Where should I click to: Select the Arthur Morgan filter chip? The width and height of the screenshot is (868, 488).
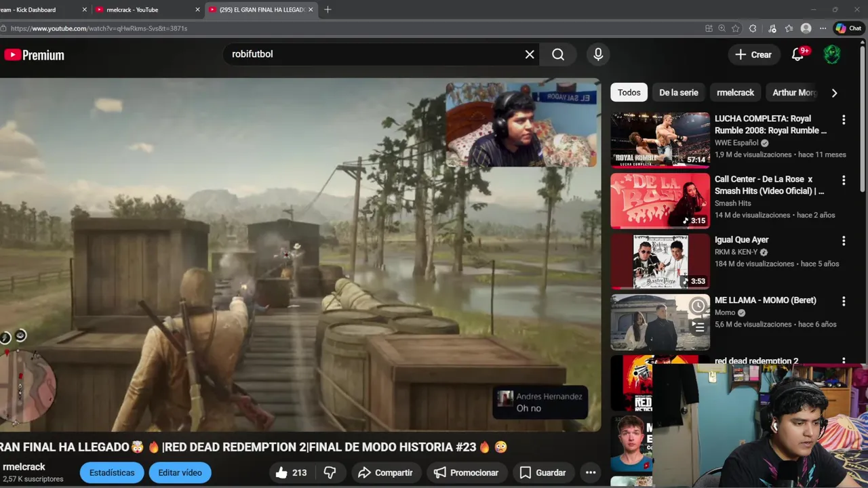click(x=795, y=92)
